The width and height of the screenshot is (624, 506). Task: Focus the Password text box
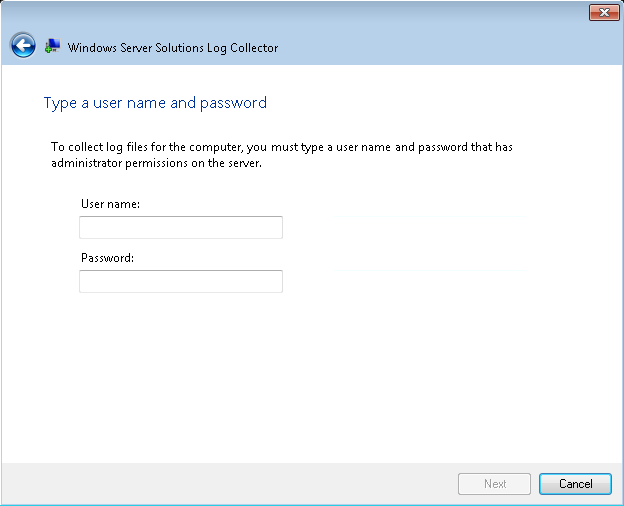click(x=181, y=282)
